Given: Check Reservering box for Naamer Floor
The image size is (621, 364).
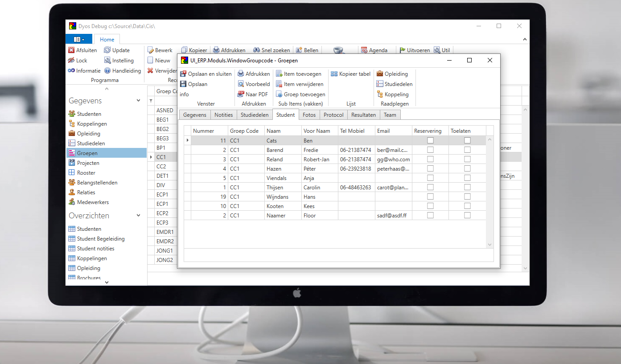Looking at the screenshot, I should pyautogui.click(x=430, y=215).
